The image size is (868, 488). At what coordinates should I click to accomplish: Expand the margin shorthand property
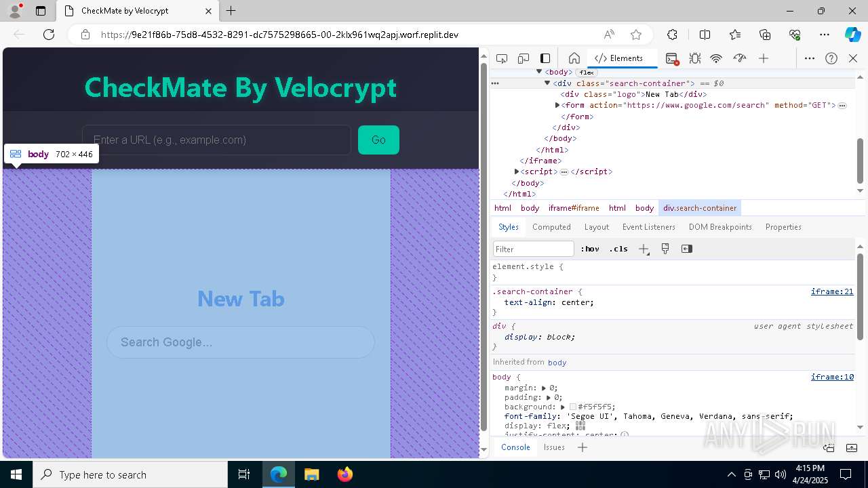click(x=544, y=388)
